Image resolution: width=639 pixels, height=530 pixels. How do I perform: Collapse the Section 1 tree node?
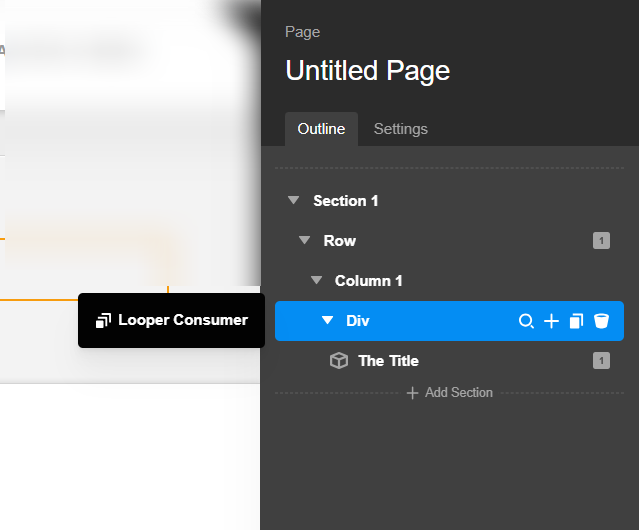pyautogui.click(x=293, y=201)
